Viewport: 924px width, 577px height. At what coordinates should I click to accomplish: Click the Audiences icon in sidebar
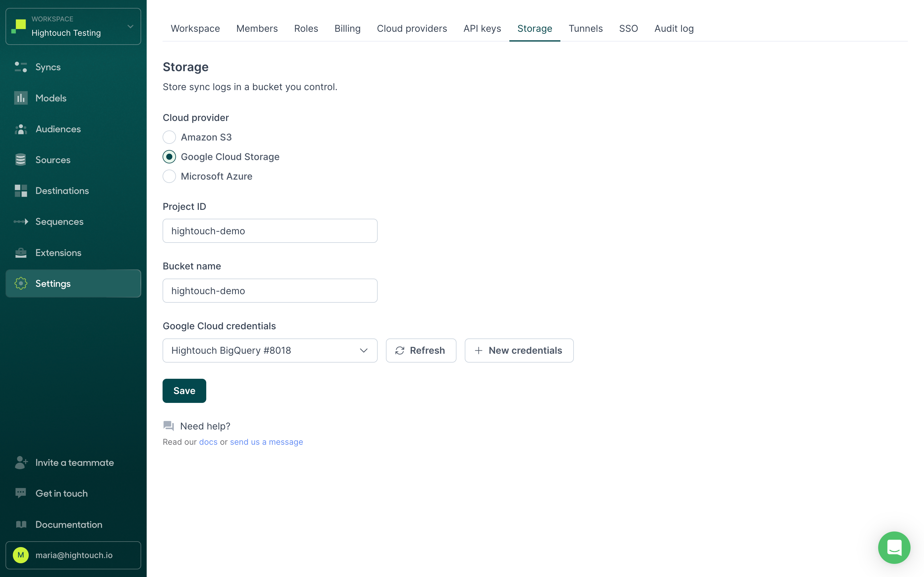click(20, 129)
